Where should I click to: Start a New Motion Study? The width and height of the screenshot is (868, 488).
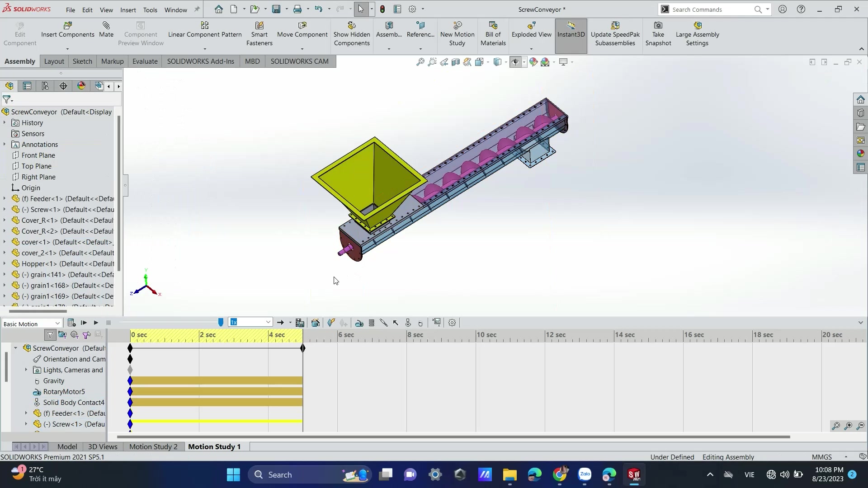click(x=457, y=34)
